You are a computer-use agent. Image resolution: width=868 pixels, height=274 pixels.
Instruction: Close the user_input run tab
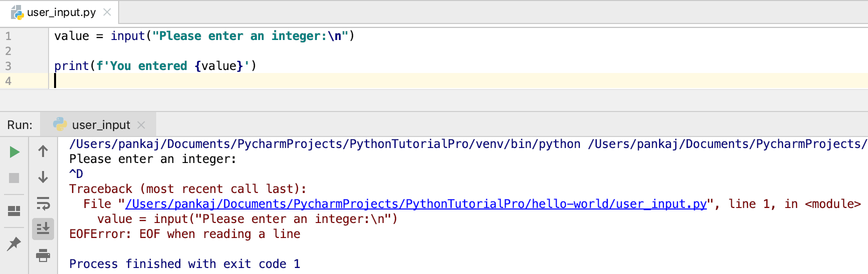pos(141,124)
